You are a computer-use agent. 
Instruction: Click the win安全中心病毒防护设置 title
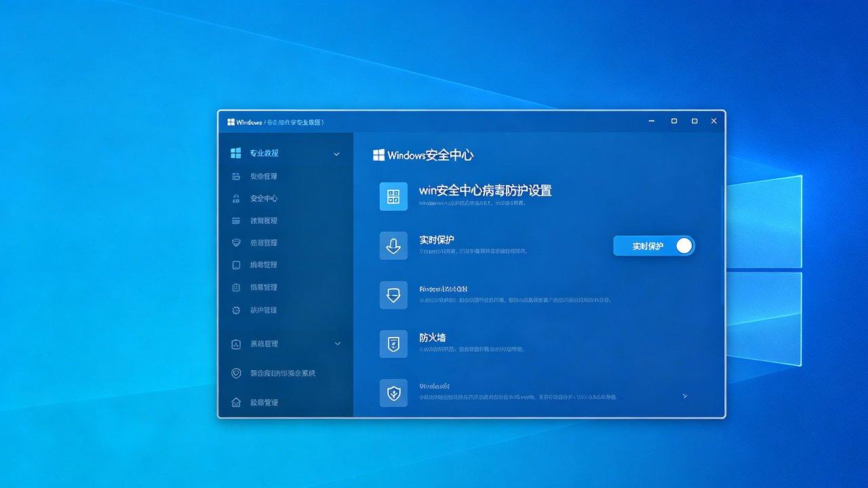pyautogui.click(x=486, y=190)
